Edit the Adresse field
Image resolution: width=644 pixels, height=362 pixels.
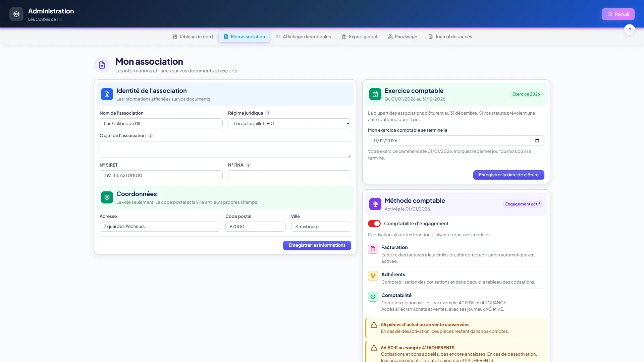click(x=160, y=227)
